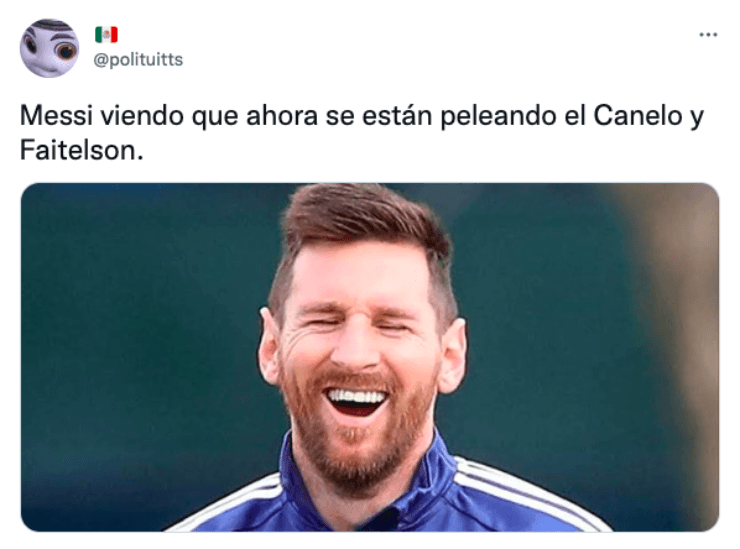Click the word "Canelo" in the tweet
The width and height of the screenshot is (740, 549).
(638, 115)
